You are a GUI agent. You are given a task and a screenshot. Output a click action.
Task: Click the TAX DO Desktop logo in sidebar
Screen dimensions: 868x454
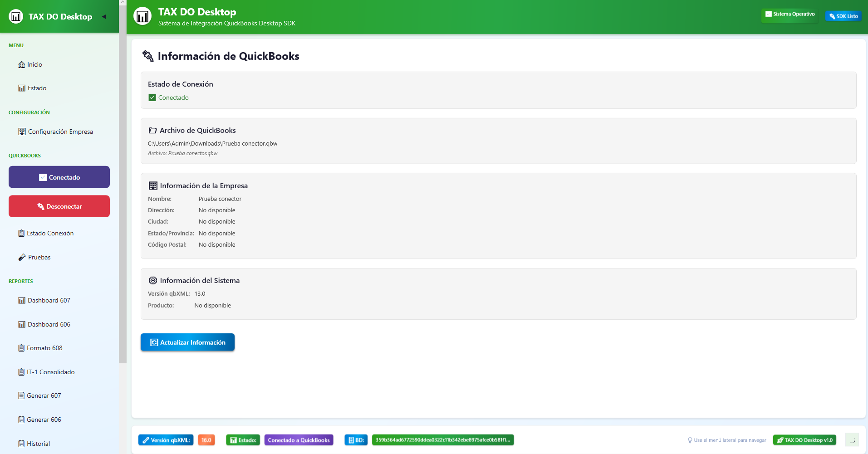click(x=16, y=17)
